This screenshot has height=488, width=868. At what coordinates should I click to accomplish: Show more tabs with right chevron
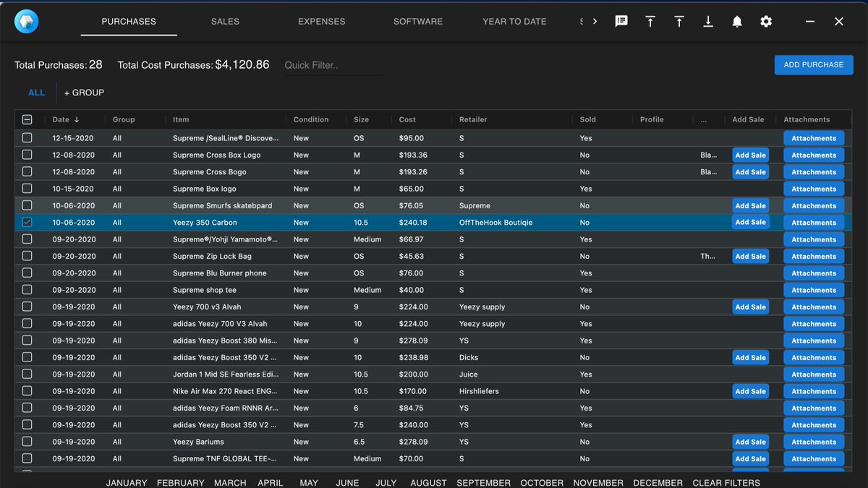(x=595, y=22)
